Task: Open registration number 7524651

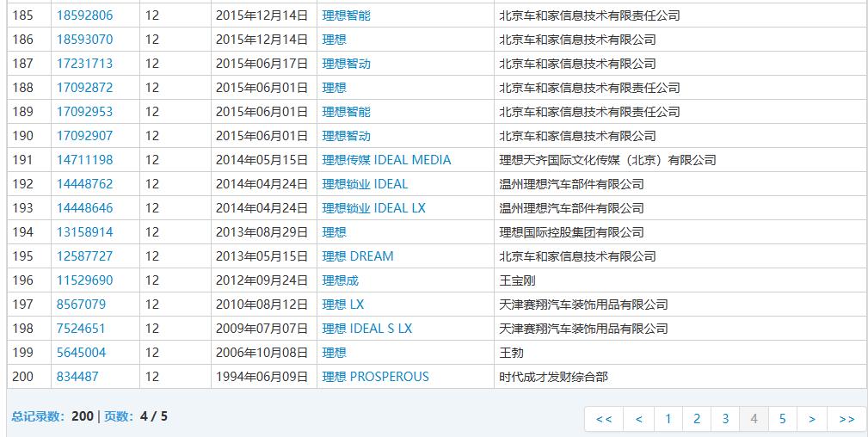Action: coord(81,329)
